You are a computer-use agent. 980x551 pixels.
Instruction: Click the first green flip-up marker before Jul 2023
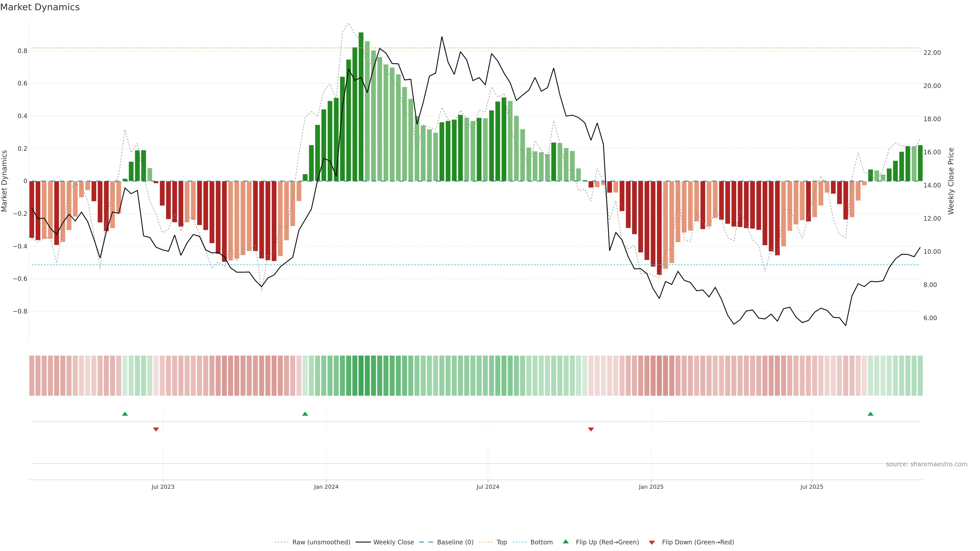[x=125, y=414]
